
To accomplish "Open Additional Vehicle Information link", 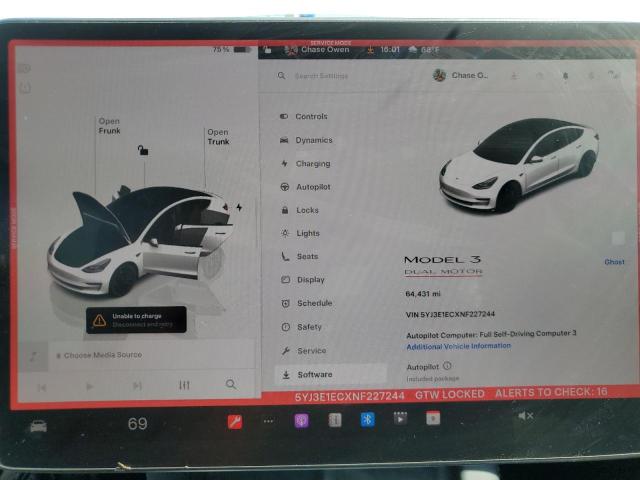I will coord(458,346).
